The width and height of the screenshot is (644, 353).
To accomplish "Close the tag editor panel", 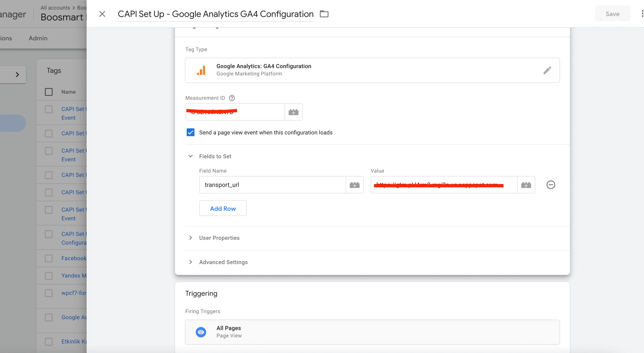I will click(102, 14).
